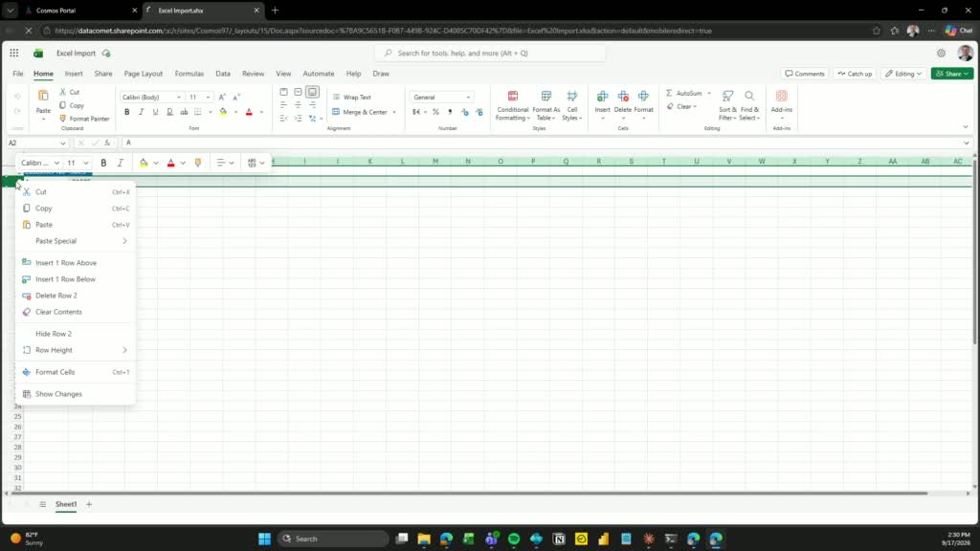Open Notion from taskbar
Image resolution: width=980 pixels, height=551 pixels.
tap(559, 539)
